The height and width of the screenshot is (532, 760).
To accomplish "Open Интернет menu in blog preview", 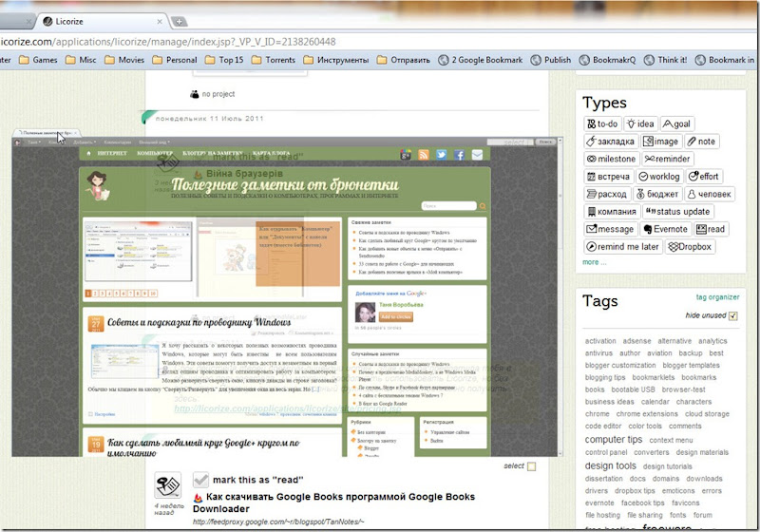I will pos(112,153).
